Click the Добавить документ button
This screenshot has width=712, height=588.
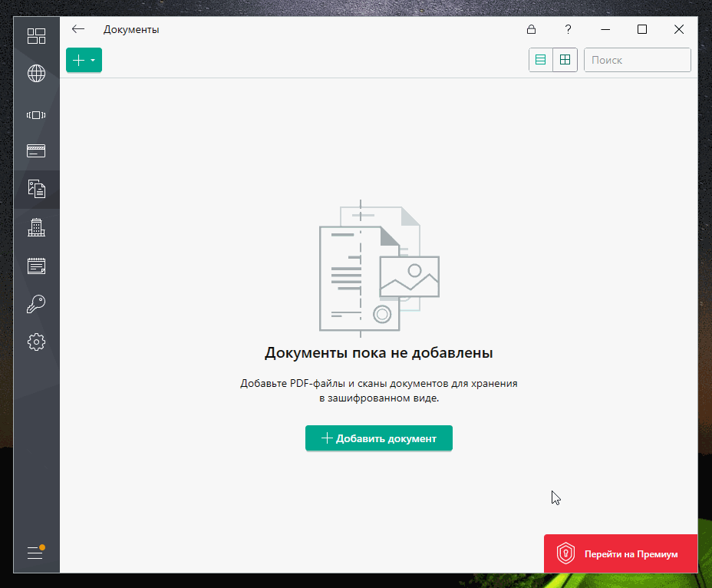379,438
